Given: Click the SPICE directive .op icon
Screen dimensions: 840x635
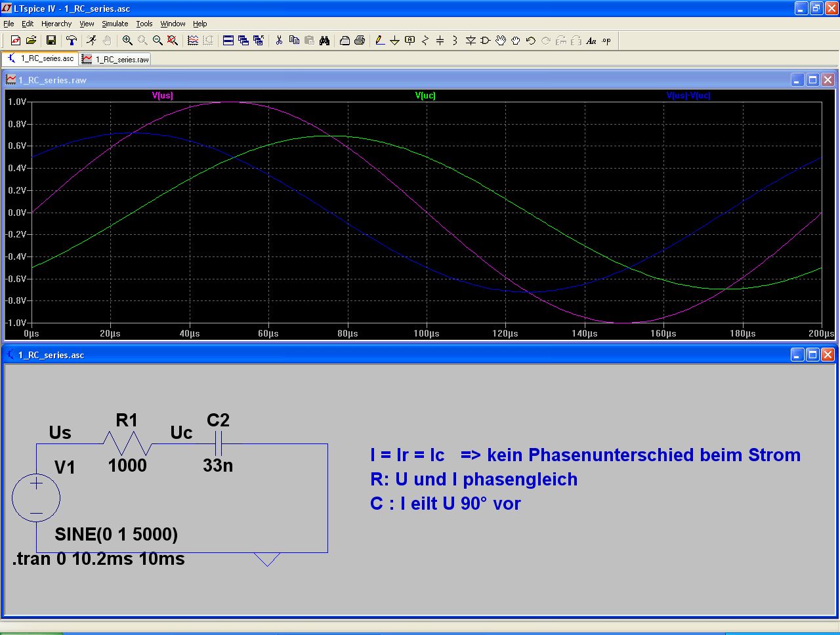Looking at the screenshot, I should click(x=606, y=41).
